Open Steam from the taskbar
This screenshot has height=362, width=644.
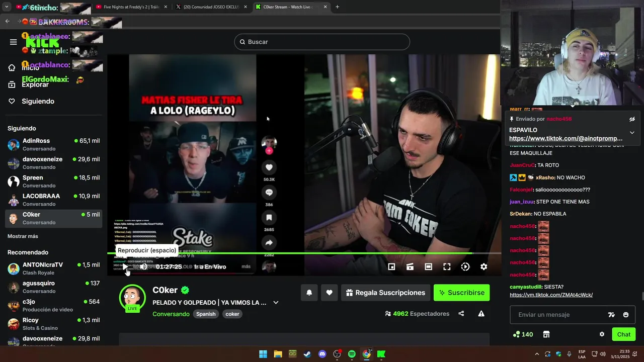click(x=307, y=354)
